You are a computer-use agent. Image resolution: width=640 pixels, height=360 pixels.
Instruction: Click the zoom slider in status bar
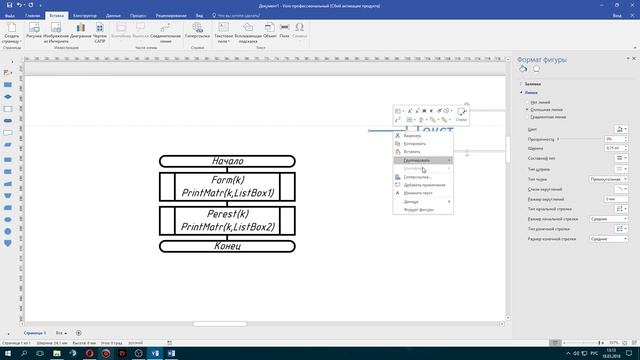coord(582,343)
